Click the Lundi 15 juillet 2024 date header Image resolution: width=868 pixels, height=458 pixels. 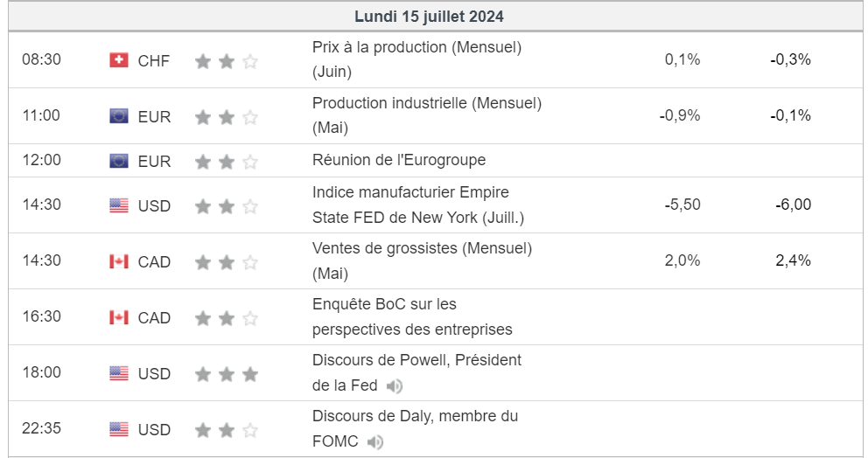coord(429,17)
